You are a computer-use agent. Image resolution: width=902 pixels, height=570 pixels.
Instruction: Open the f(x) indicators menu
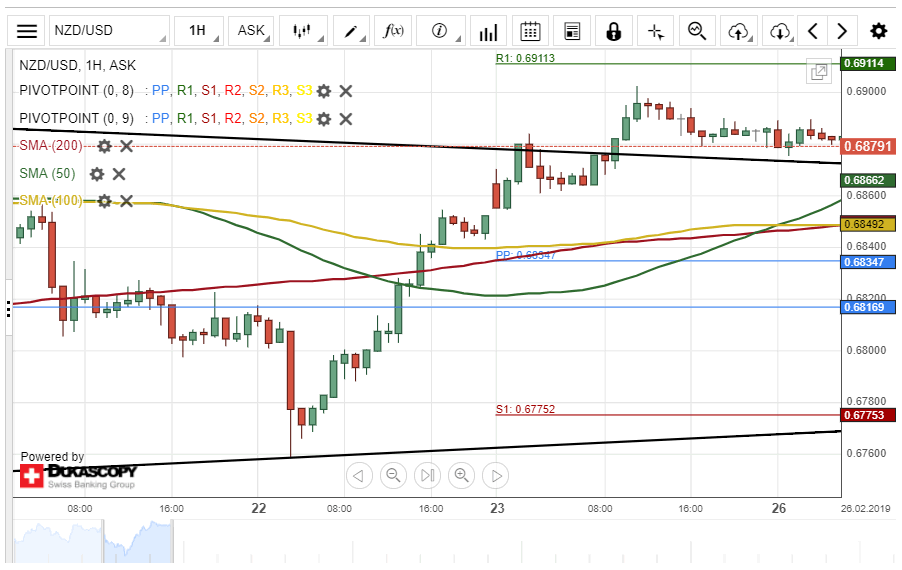coord(394,31)
